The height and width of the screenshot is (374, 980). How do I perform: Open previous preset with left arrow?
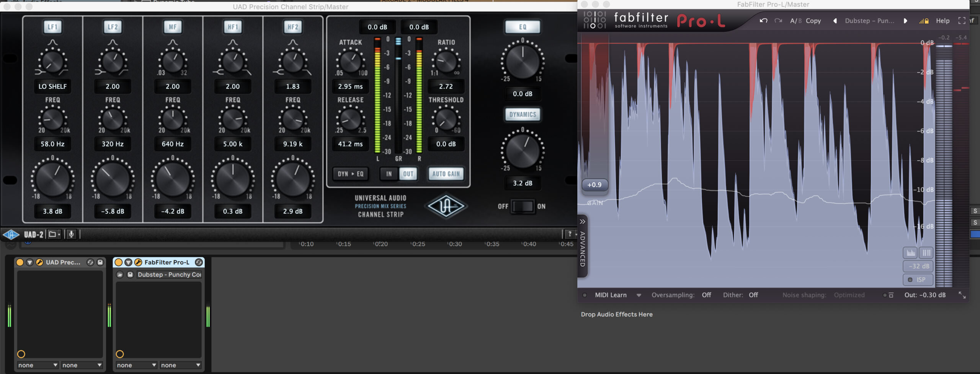835,21
